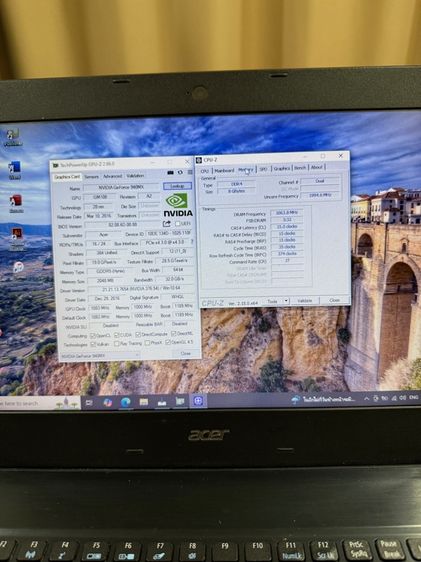
Task: Click the weather umbrella icon in taskbar
Action: [296, 399]
